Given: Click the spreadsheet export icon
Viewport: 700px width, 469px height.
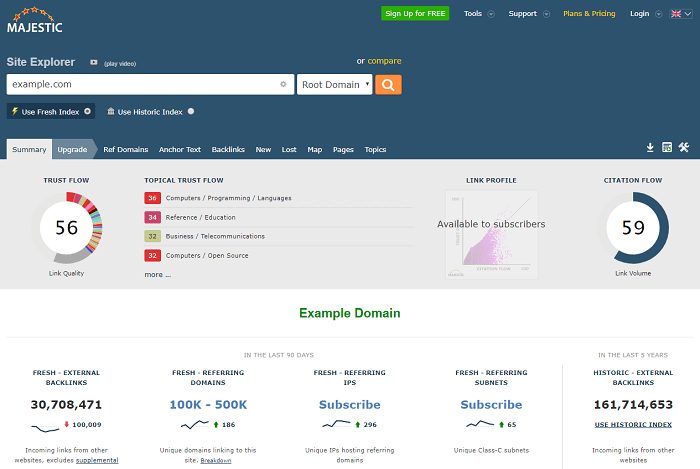Looking at the screenshot, I should [667, 148].
